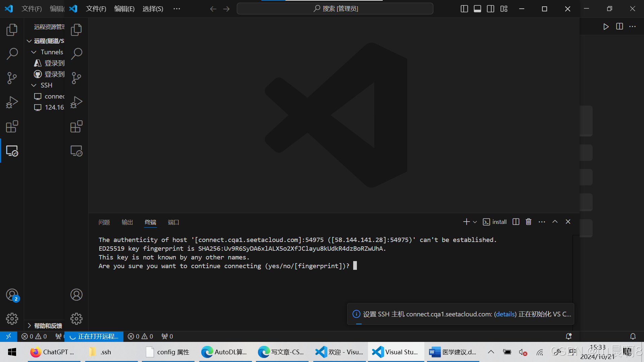644x362 pixels.
Task: Click the ports forwarded 0 status item
Action: [x=167, y=336]
